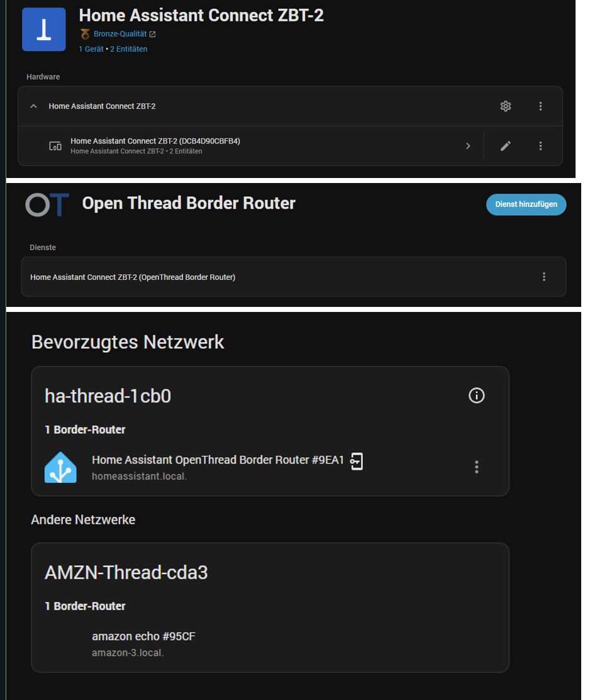Open overflow menu for OpenThread service entry
The image size is (590, 700).
[x=544, y=277]
